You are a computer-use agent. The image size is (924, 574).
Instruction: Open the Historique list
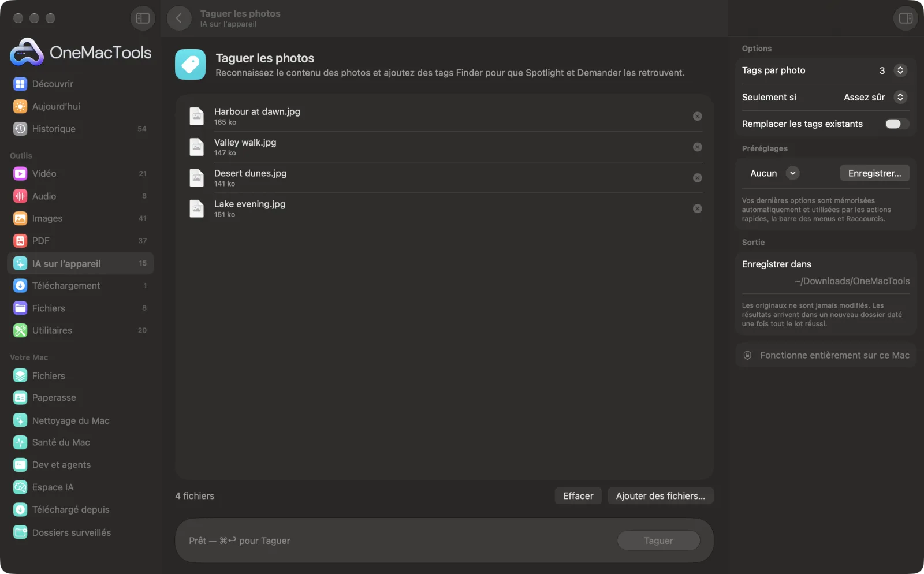80,129
